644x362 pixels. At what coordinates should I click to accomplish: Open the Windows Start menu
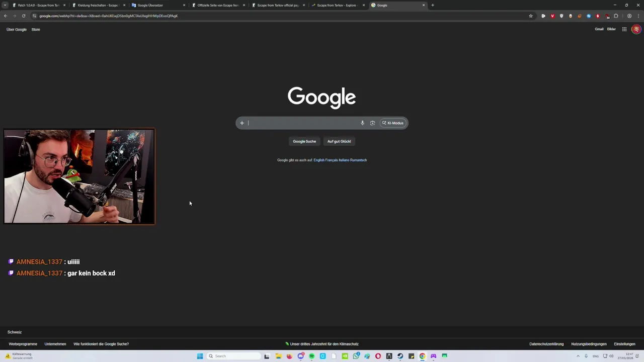200,356
